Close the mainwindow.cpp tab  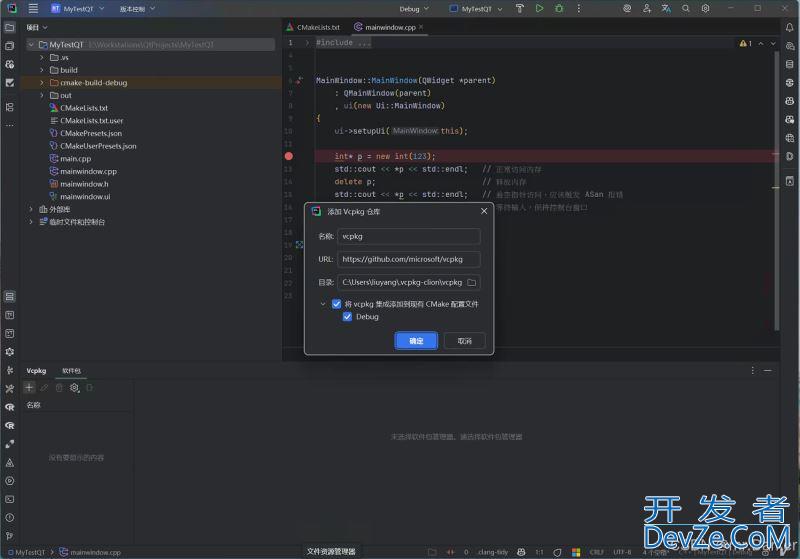click(x=421, y=27)
